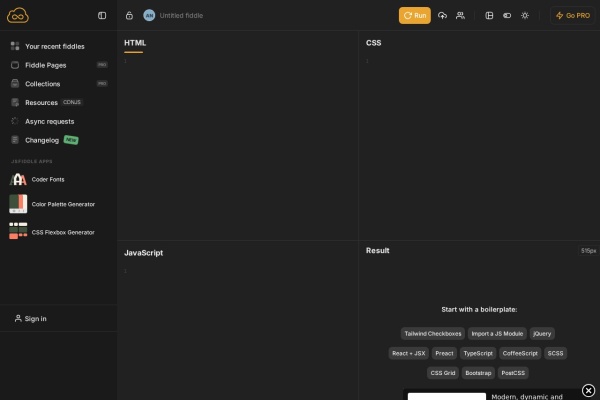Click the Result panel label
The image size is (600, 400).
[x=378, y=250]
